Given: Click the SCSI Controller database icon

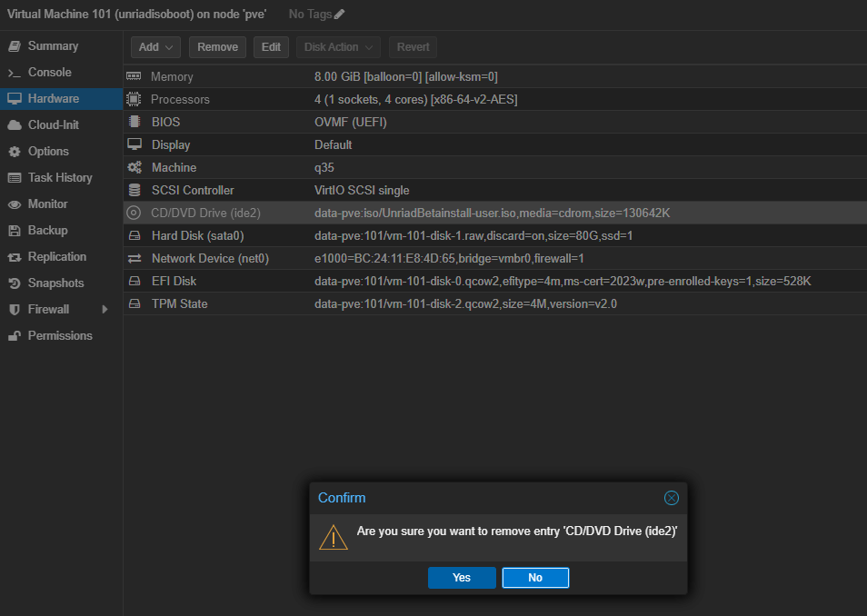Looking at the screenshot, I should point(134,190).
